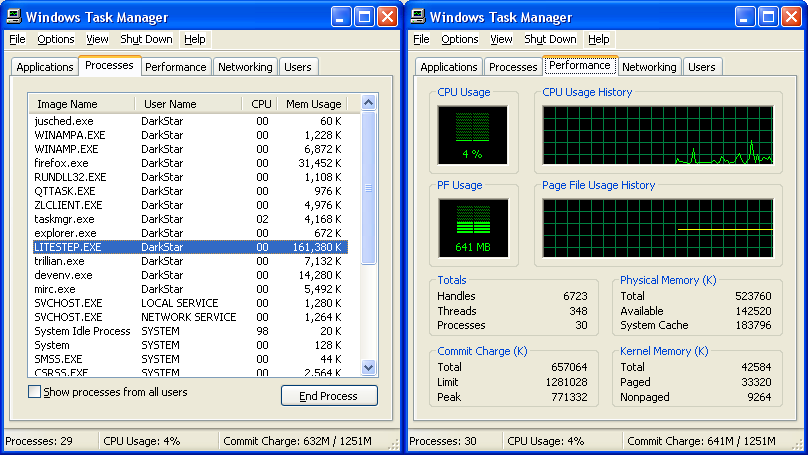Open View menu in right Task Manager
This screenshot has height=455, width=808.
point(501,39)
